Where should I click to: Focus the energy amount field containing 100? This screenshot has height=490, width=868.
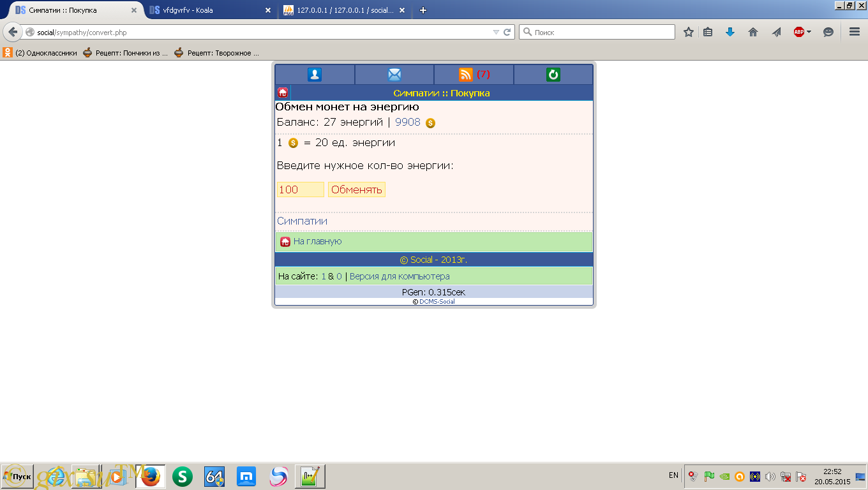pyautogui.click(x=300, y=189)
